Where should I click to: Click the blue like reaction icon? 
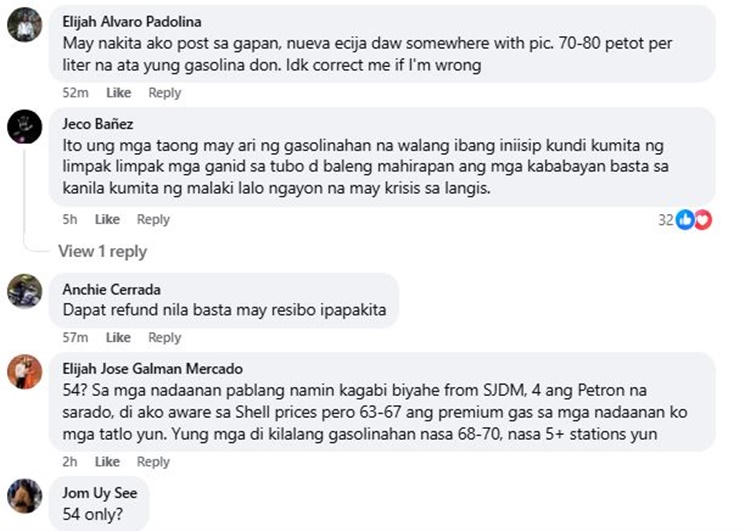[685, 219]
